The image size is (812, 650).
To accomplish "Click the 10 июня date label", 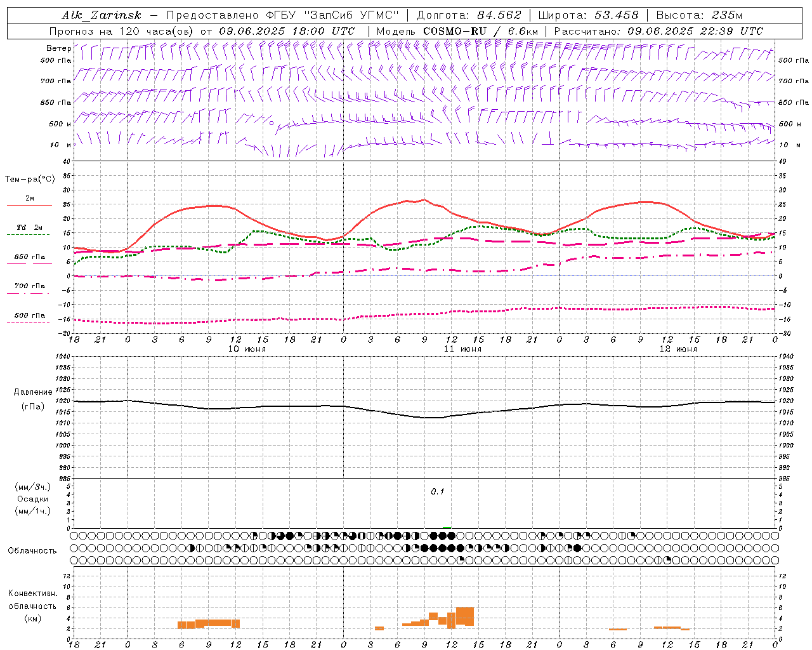I will point(247,349).
